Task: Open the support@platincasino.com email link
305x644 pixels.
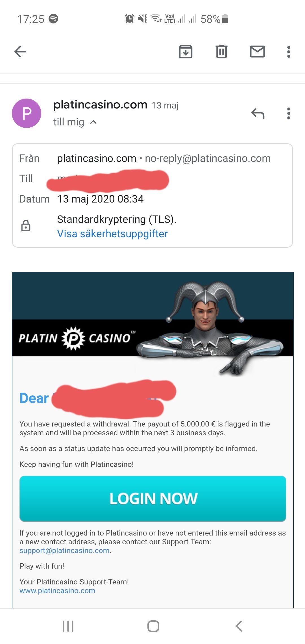Action: (64, 551)
